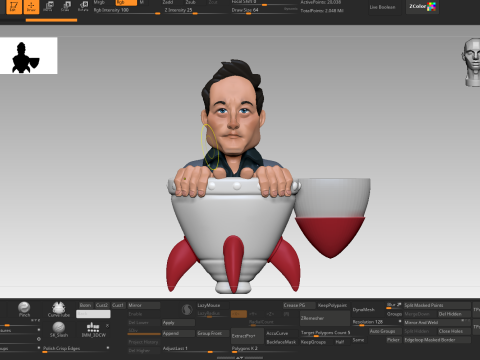Click the Extract button
The image size is (480, 360).
246,336
